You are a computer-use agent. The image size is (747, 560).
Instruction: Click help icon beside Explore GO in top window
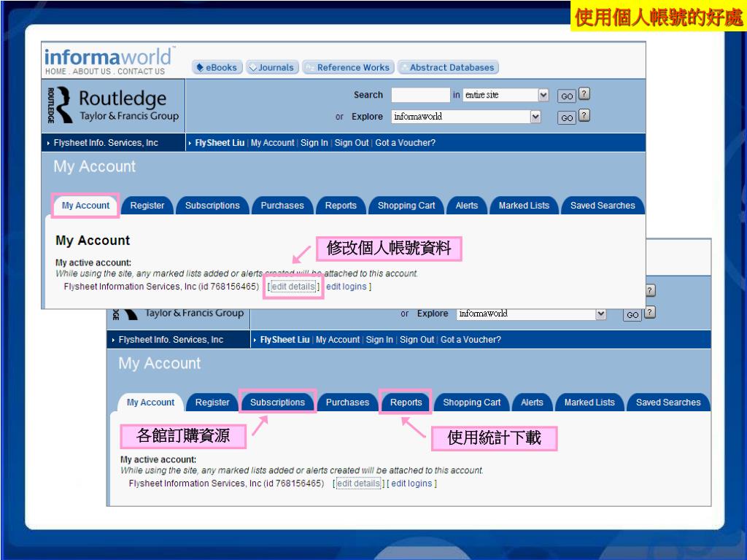coord(584,115)
